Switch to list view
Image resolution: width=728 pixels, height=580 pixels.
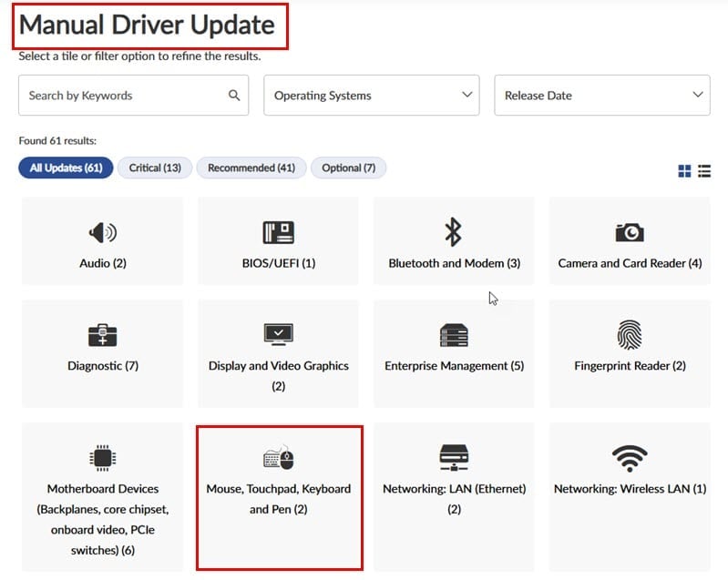704,171
